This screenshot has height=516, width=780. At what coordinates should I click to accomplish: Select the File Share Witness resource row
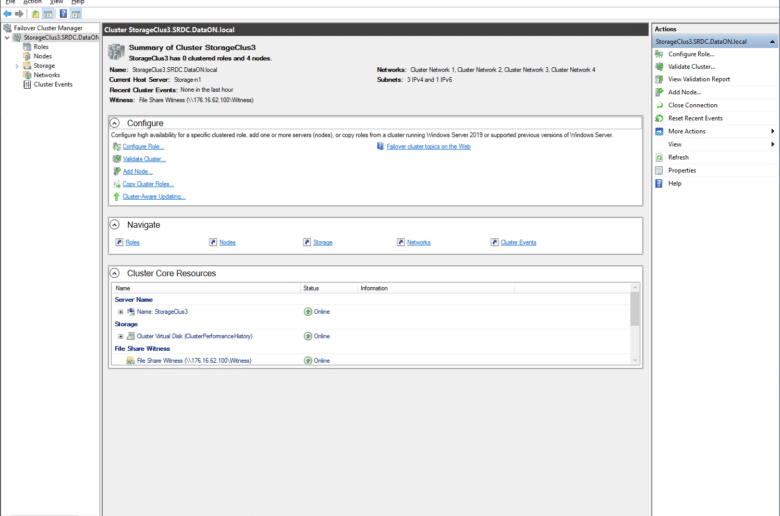tap(371, 361)
